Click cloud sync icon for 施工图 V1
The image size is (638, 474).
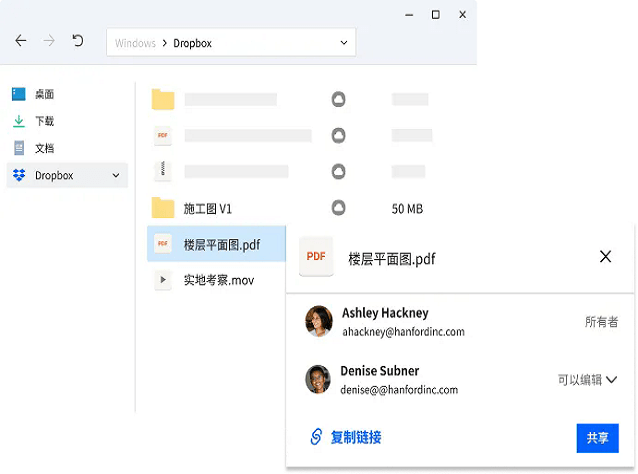point(339,208)
